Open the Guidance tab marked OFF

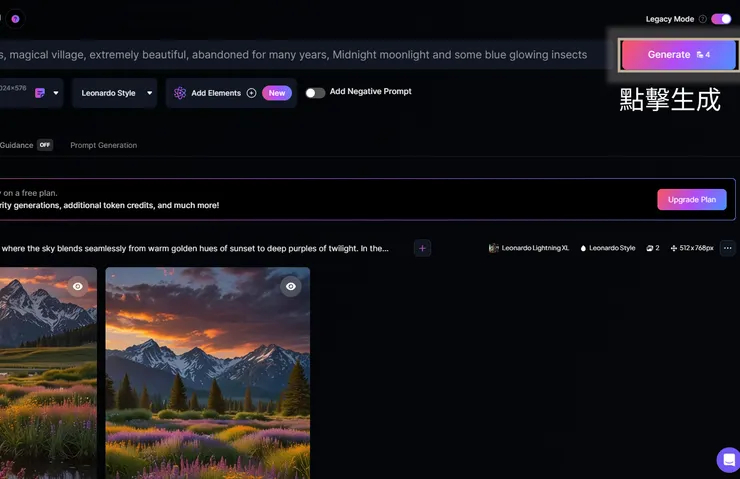pos(26,145)
